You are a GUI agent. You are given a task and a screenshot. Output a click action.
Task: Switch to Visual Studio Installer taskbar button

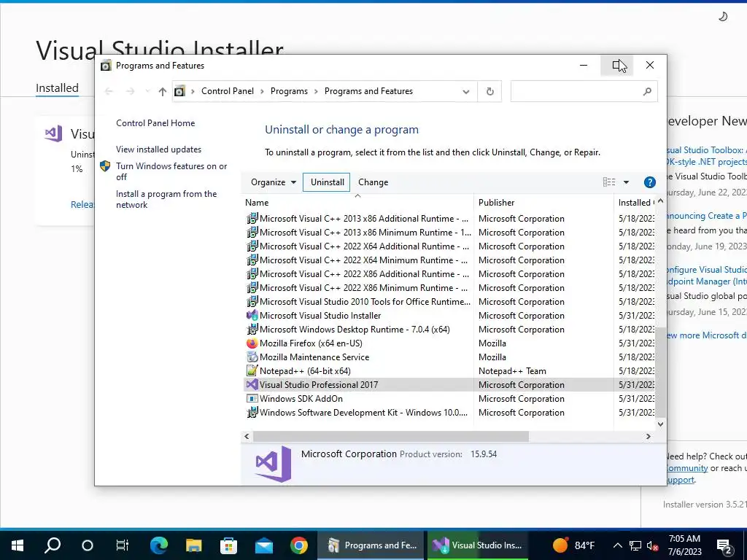point(477,545)
